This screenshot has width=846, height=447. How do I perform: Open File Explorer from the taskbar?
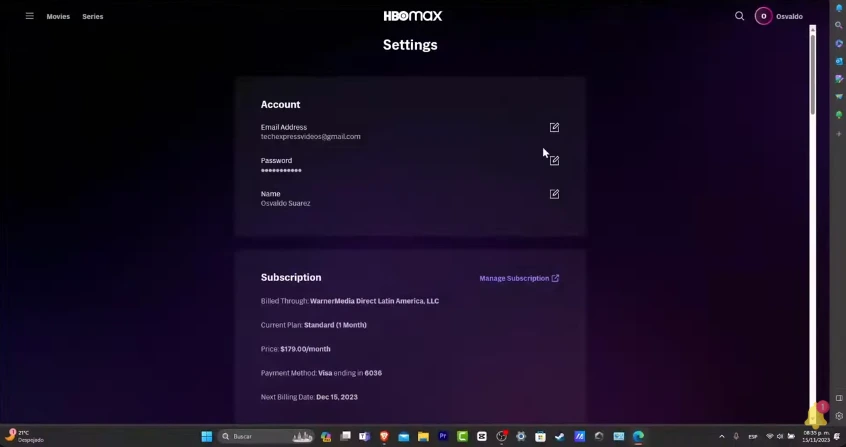pos(424,436)
